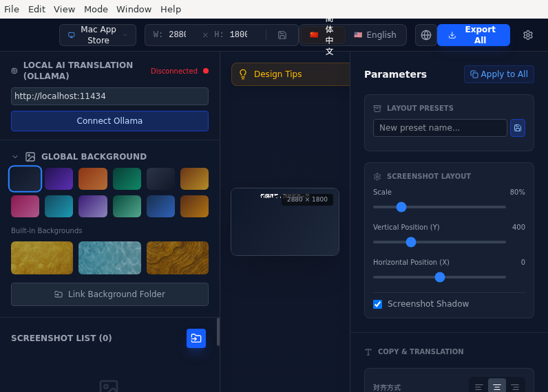Adjust the Horizontal Position (X) slider
Screen dimensions: 548x392
(x=439, y=277)
